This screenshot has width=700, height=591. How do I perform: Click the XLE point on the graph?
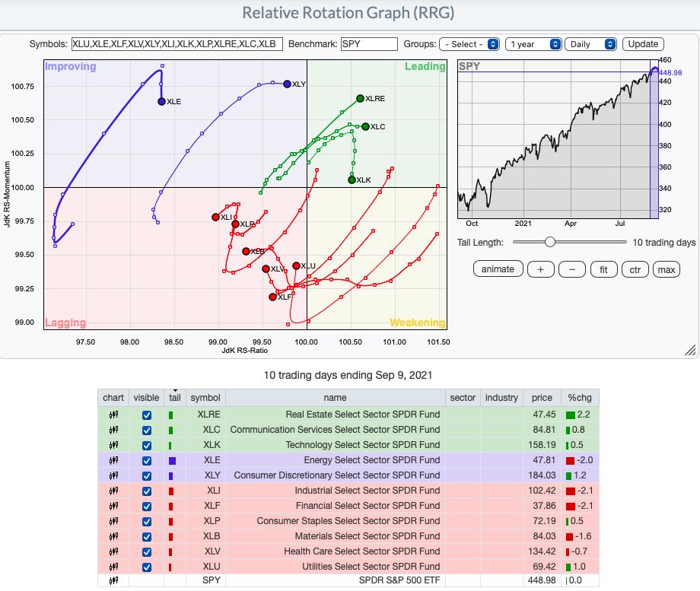(x=161, y=101)
